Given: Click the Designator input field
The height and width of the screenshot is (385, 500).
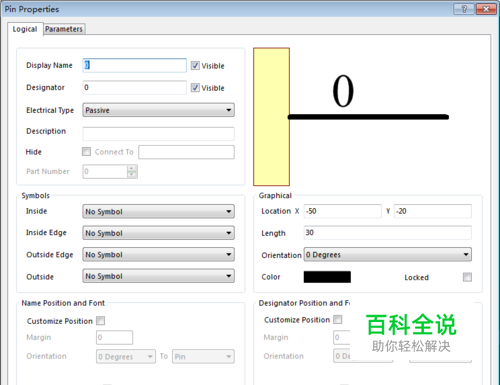Looking at the screenshot, I should pyautogui.click(x=135, y=88).
